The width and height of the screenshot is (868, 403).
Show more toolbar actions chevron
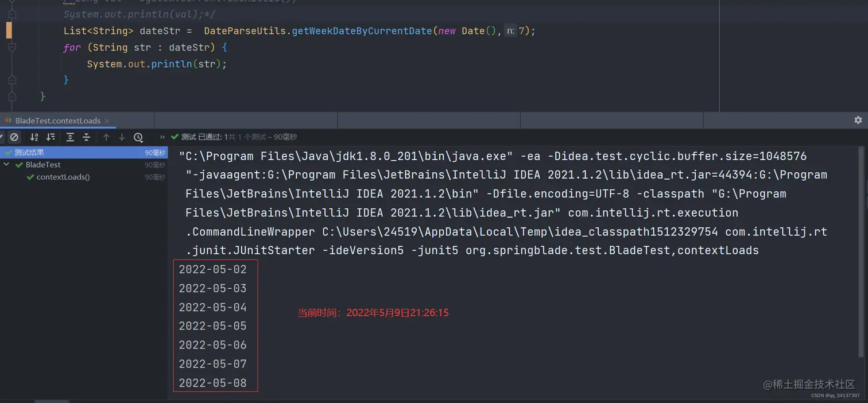162,137
